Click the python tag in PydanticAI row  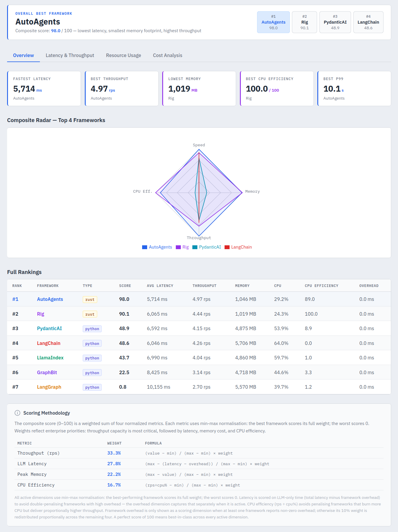(92, 329)
